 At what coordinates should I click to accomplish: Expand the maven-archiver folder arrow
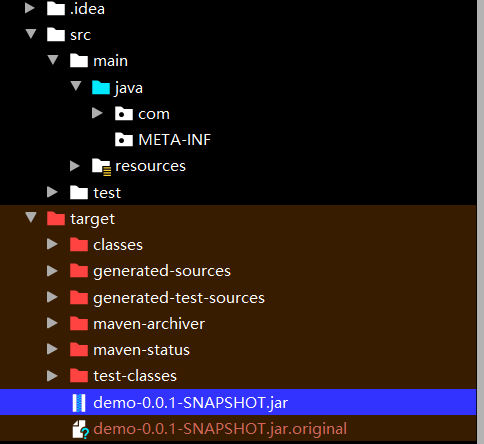point(52,323)
